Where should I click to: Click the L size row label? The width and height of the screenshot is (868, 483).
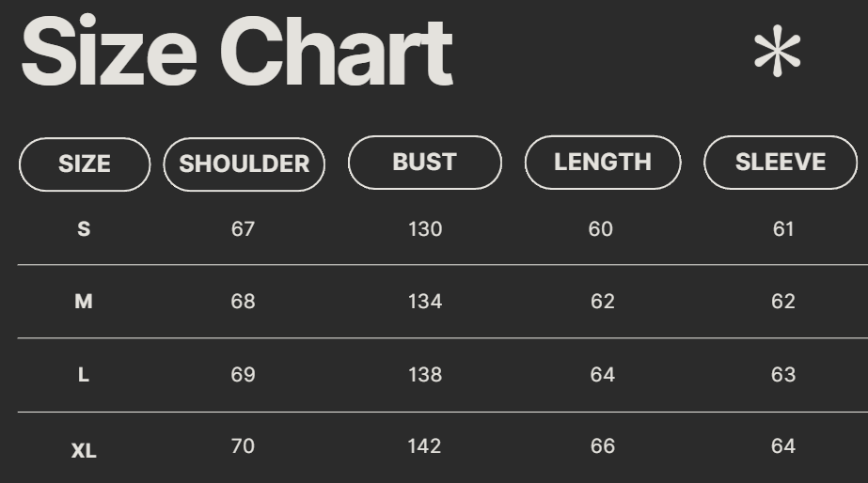84,375
